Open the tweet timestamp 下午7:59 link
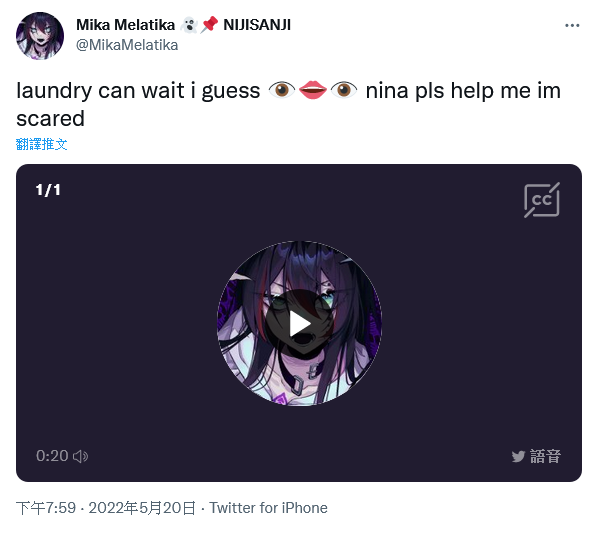Screen dimensions: 598x533 pos(46,508)
